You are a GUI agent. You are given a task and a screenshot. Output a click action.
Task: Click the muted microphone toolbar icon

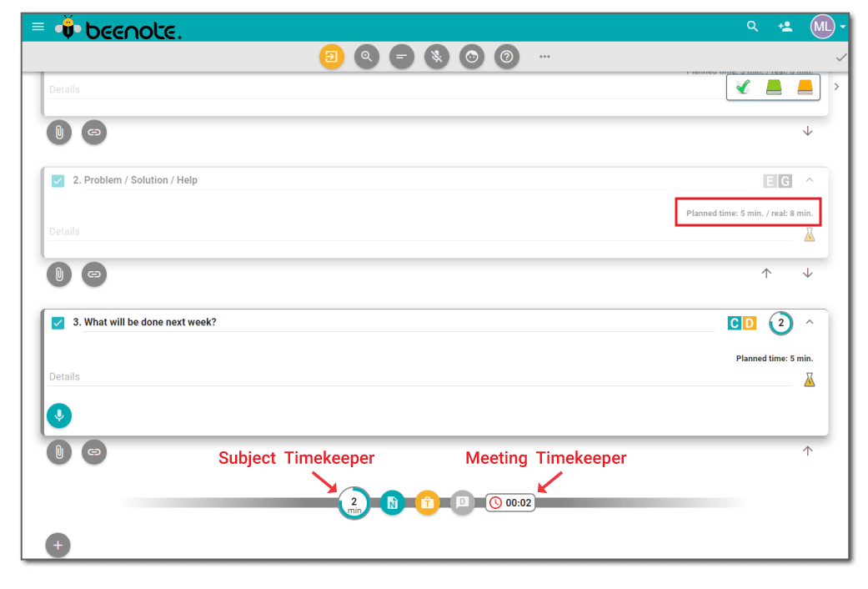436,57
